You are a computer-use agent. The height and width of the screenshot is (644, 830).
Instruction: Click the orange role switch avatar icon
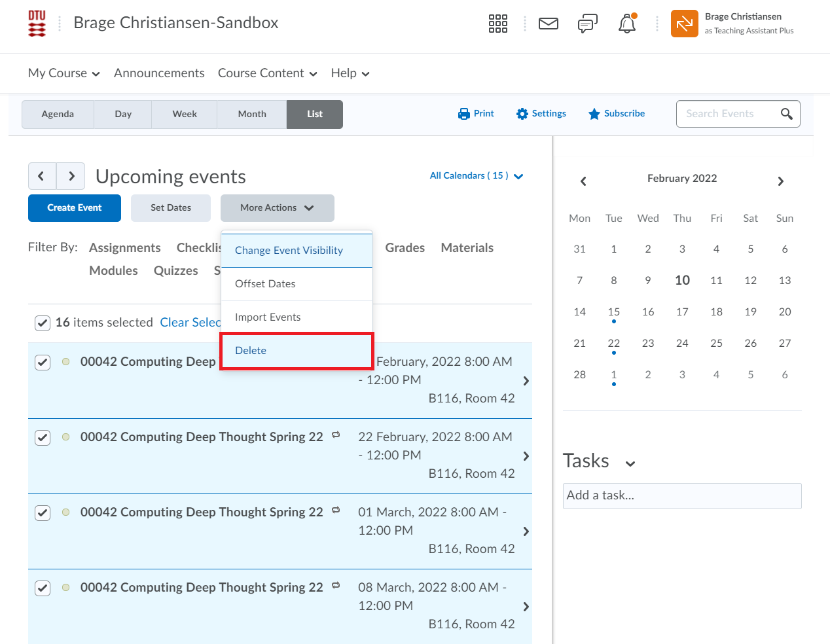[684, 24]
